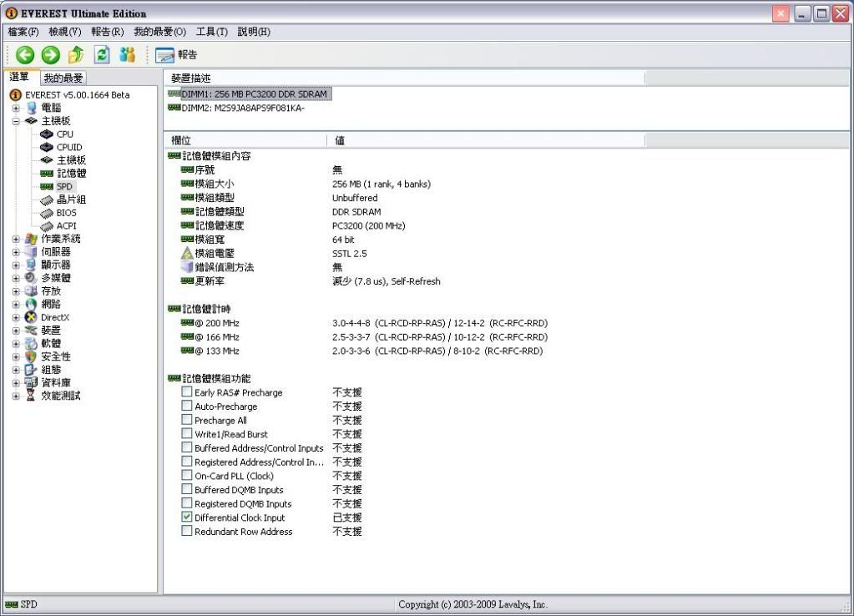The image size is (854, 616).
Task: Toggle Auto-Precharge checkbox
Action: (187, 406)
